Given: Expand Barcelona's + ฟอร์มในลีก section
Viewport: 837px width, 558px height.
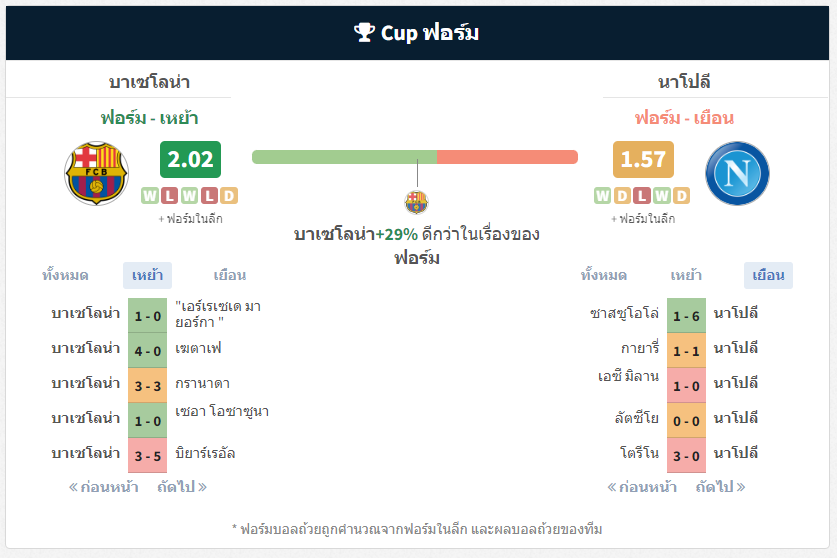Looking at the screenshot, I should [x=191, y=219].
